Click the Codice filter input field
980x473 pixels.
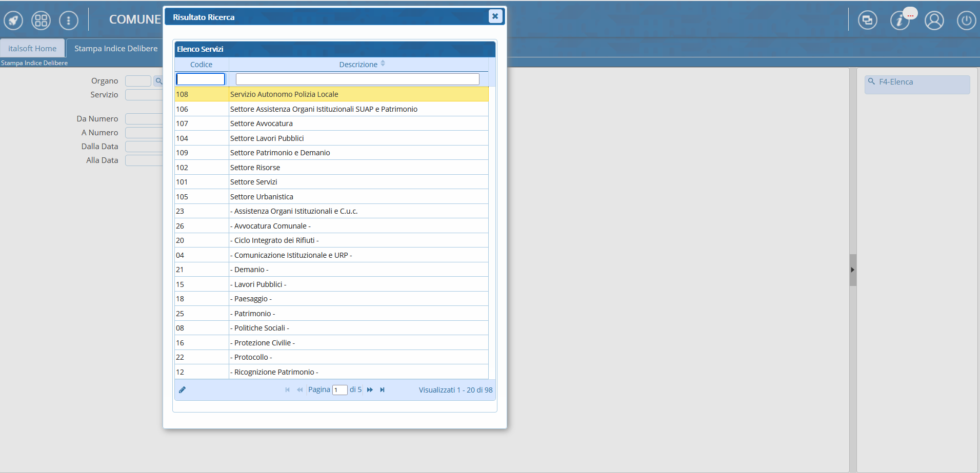pos(201,79)
